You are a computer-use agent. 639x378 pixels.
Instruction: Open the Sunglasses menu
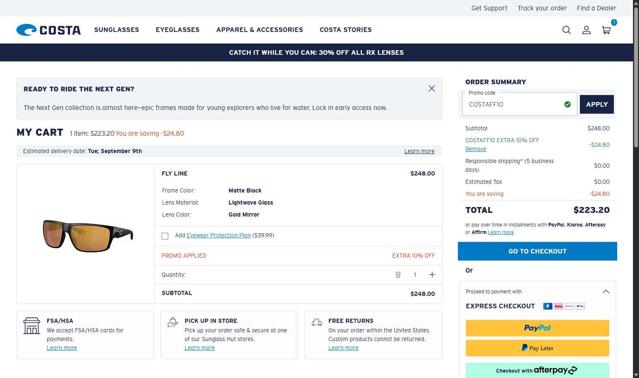click(117, 29)
